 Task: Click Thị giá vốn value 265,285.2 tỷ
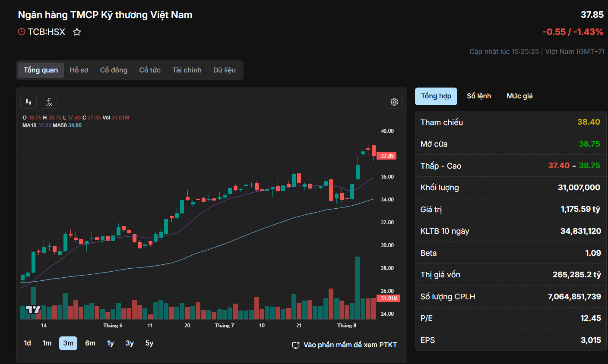577,275
